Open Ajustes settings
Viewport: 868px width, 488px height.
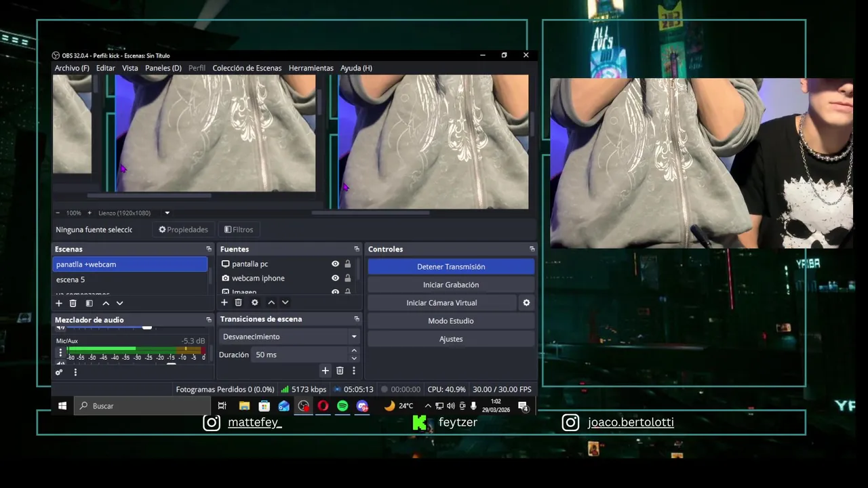coord(451,339)
